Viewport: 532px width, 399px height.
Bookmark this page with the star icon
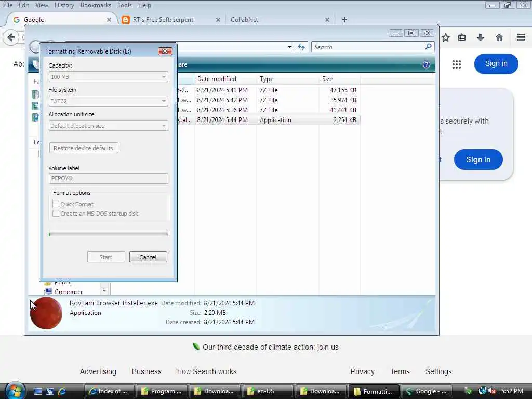(x=446, y=37)
